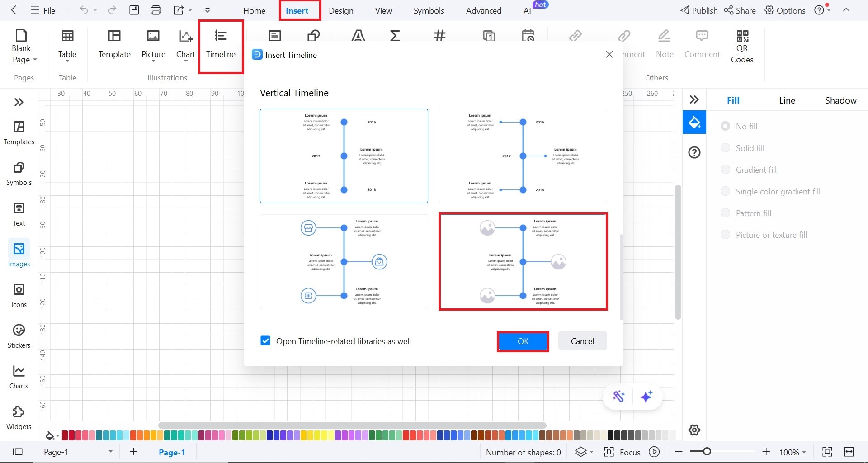
Task: Open the Template tool
Action: (x=114, y=45)
